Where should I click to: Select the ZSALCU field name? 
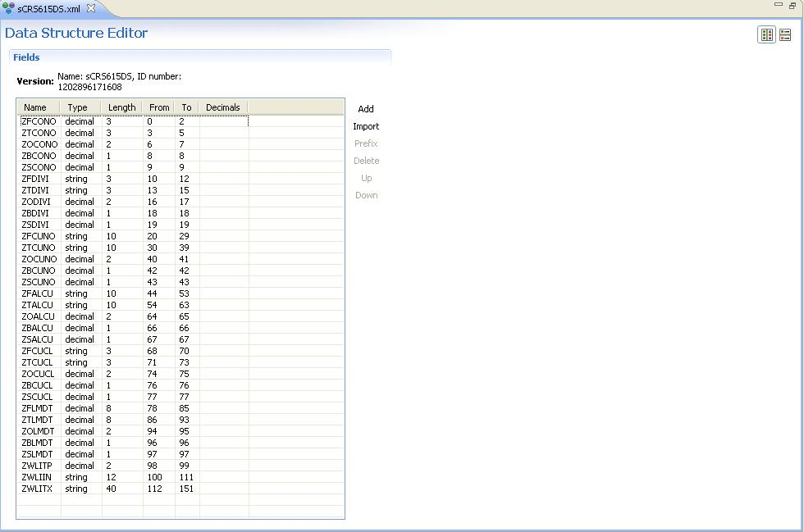37,339
